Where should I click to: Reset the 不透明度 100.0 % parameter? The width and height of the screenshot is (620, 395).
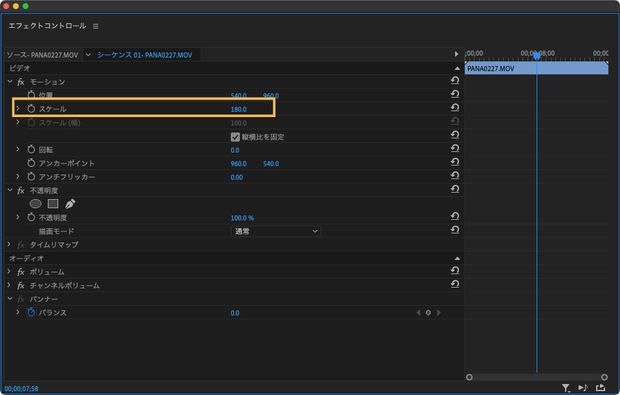pyautogui.click(x=455, y=216)
